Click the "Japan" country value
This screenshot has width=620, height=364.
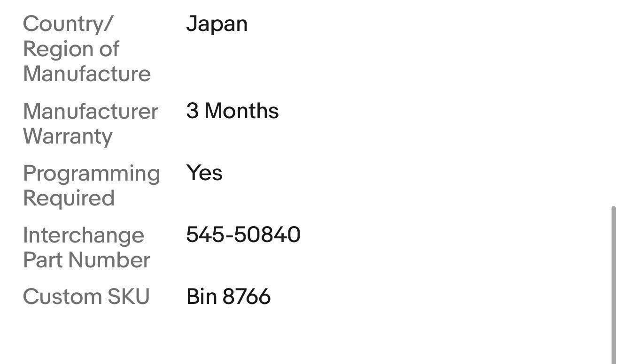point(217,24)
